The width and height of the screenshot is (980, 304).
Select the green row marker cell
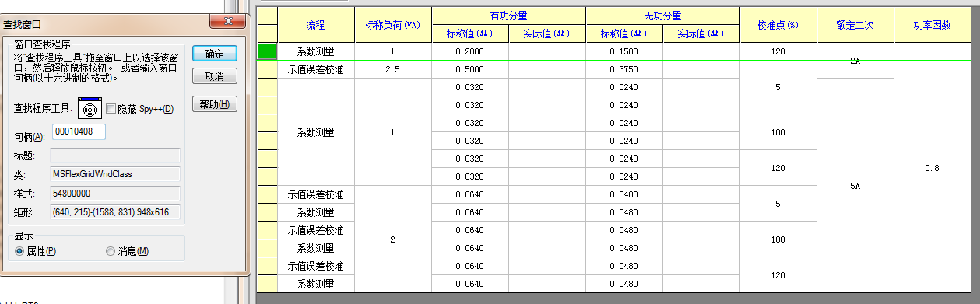[267, 51]
